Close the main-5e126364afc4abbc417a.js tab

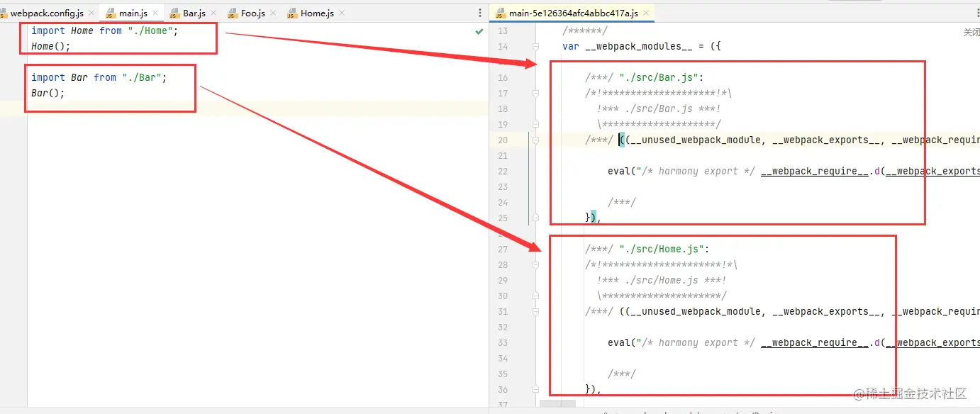coord(645,13)
